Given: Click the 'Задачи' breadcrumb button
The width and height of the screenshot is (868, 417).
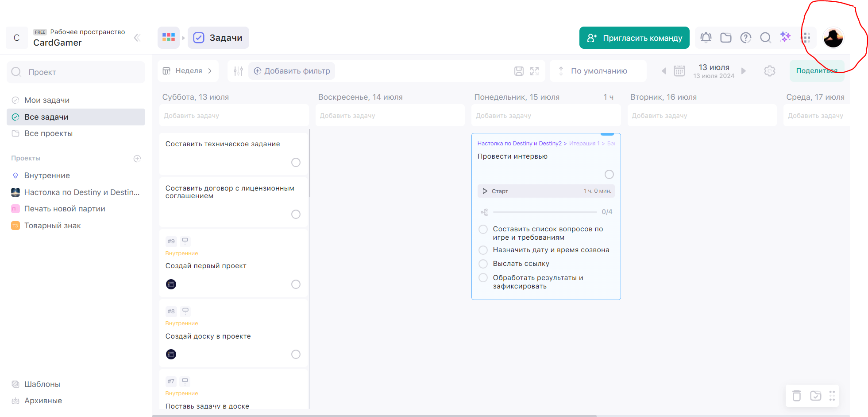Looking at the screenshot, I should coord(218,38).
